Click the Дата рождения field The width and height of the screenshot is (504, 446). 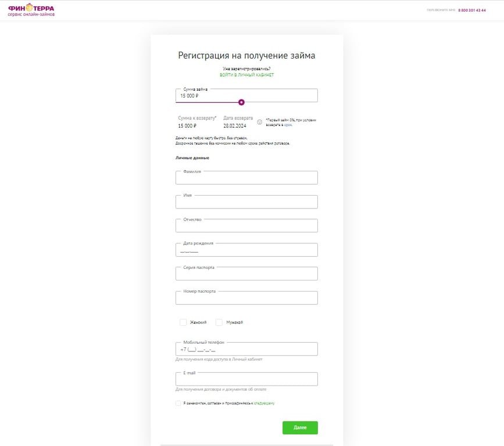tap(246, 250)
